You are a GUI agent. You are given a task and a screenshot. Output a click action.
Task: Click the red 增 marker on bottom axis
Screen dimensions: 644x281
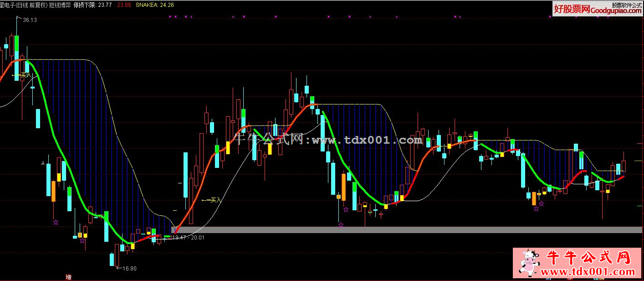click(68, 277)
